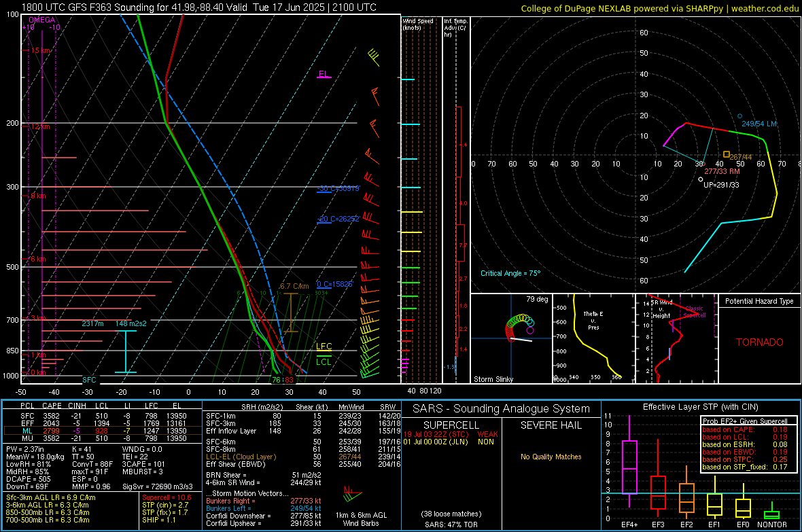Click the cyan SFC label below inflow bracket
This screenshot has height=532, width=802.
(x=89, y=380)
